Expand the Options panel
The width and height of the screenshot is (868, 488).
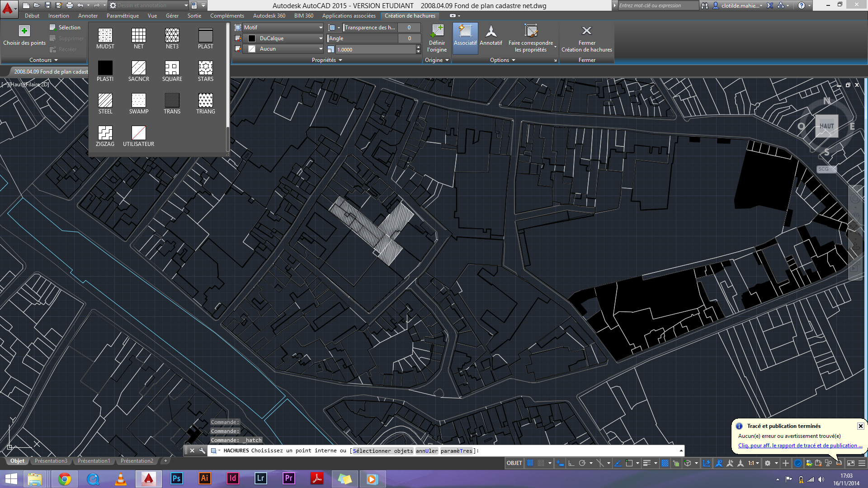click(x=503, y=60)
